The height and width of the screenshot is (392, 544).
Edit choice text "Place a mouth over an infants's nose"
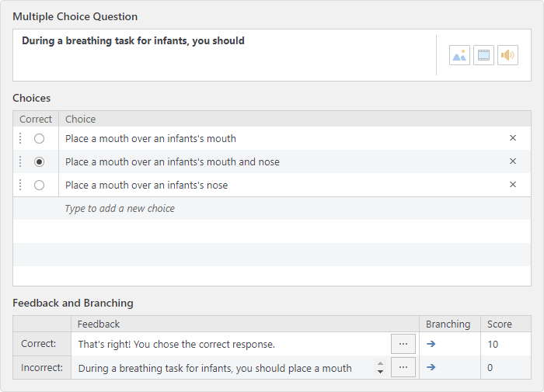click(146, 185)
